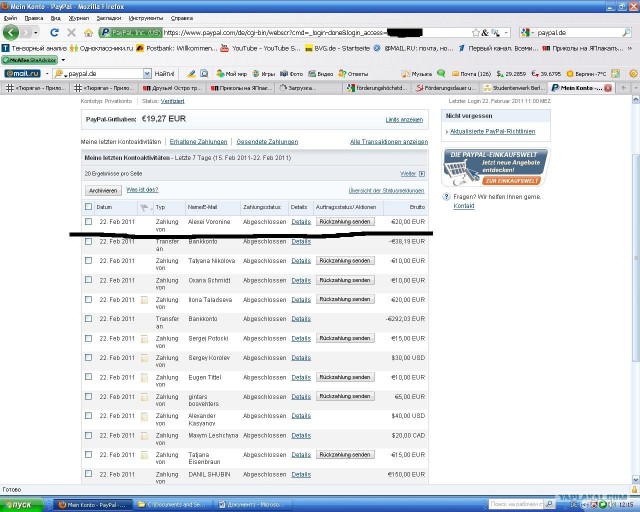Open the Закладки menu
The width and height of the screenshot is (640, 512).
(x=109, y=18)
